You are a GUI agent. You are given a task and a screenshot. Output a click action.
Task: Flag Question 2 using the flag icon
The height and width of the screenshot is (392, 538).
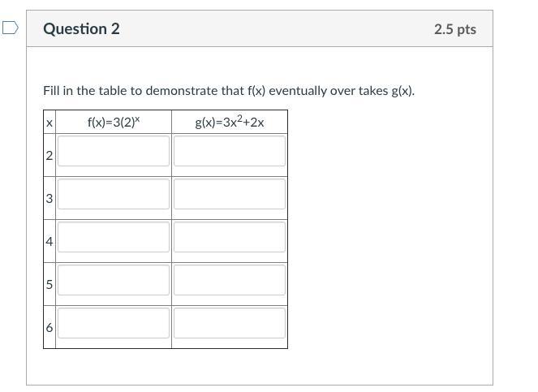11,28
